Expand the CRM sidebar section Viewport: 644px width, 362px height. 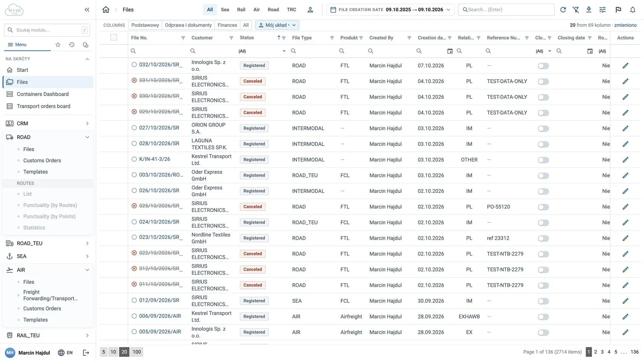click(x=48, y=123)
